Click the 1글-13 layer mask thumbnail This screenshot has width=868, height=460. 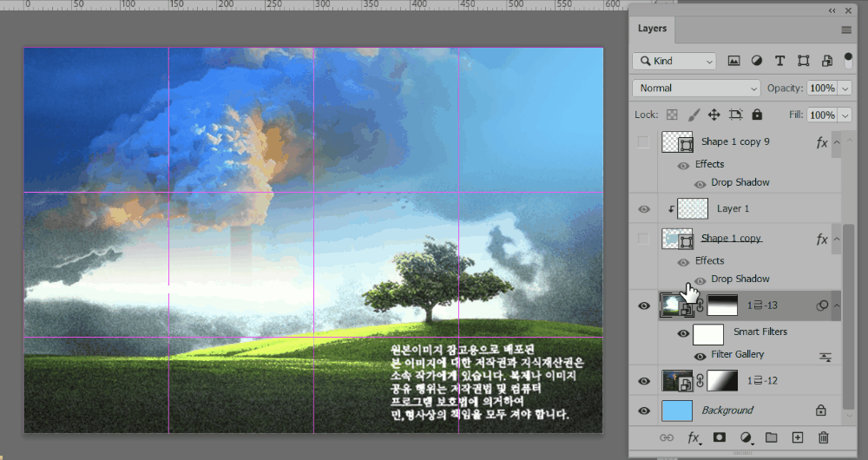722,305
